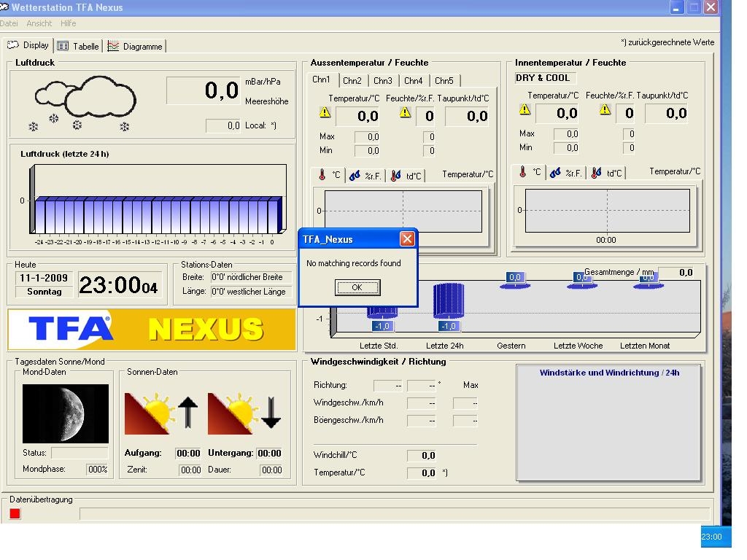Show indoor humidity chart via %r.F. tab
Viewport: 747px width, 560px height.
(x=566, y=173)
